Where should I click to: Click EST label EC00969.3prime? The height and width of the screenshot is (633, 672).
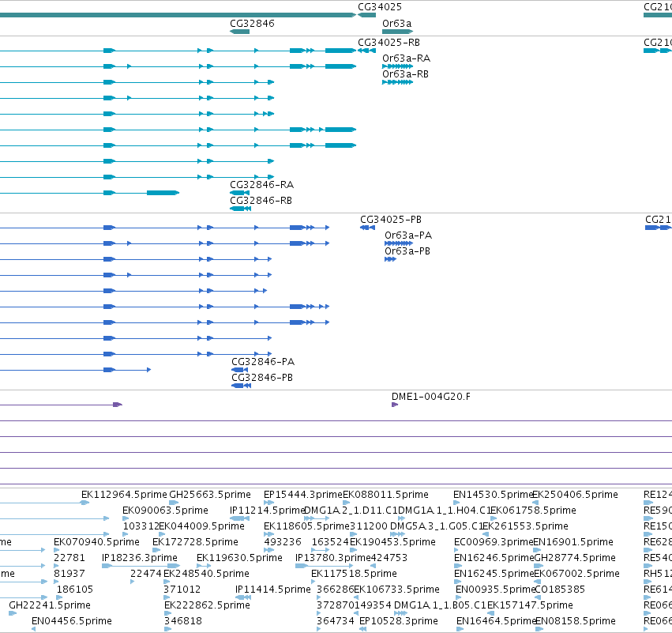point(494,542)
